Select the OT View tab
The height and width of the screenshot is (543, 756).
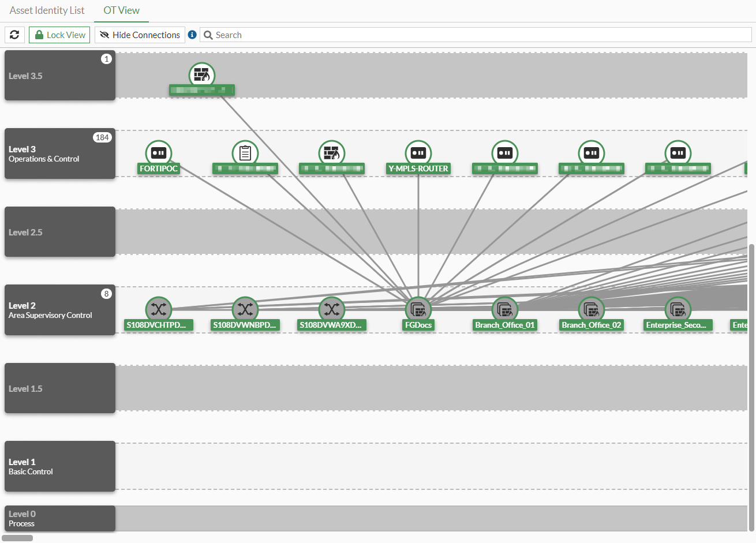click(121, 10)
